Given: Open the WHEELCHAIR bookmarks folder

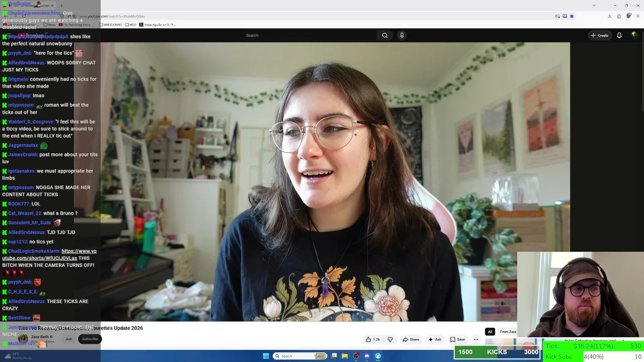Looking at the screenshot, I should 111,25.
